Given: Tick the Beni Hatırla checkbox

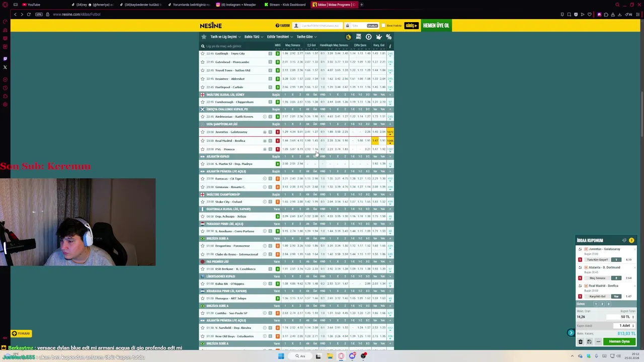Looking at the screenshot, I should point(383,26).
